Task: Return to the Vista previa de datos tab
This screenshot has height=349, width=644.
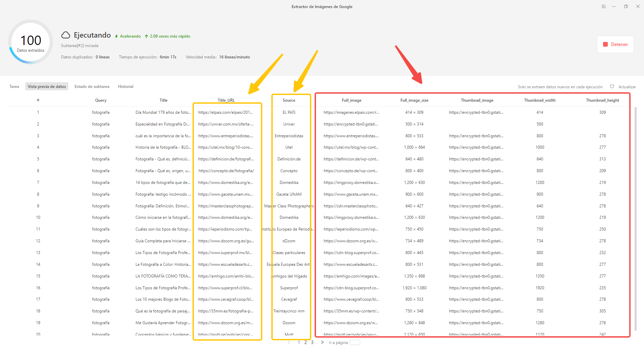Action: (47, 86)
